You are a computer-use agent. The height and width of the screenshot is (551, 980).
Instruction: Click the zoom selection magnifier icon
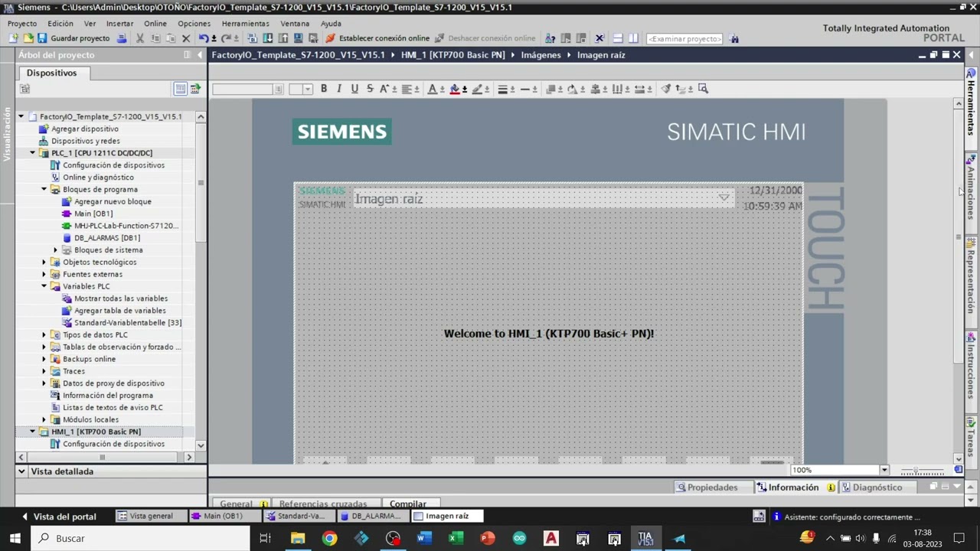coord(704,89)
